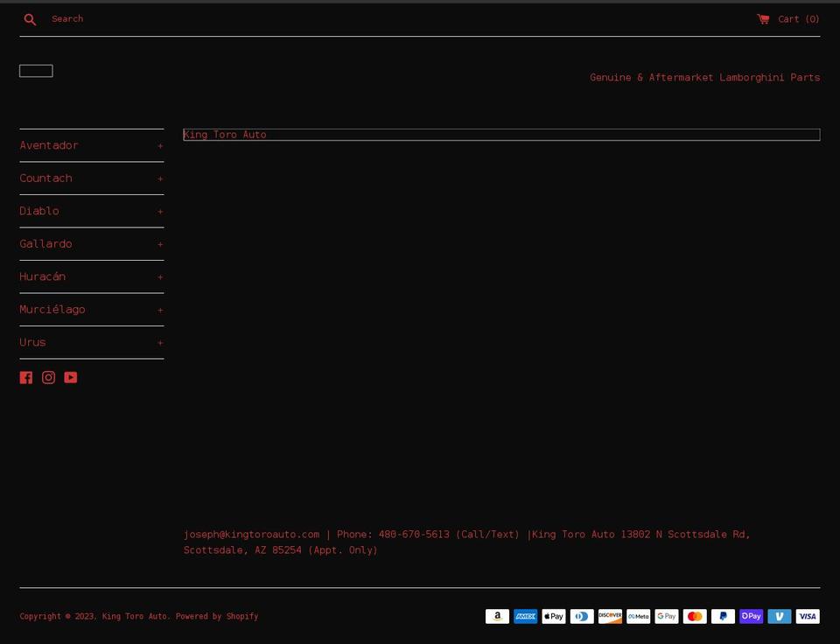This screenshot has width=840, height=644.
Task: Open Cart (0) link
Action: pyautogui.click(x=798, y=19)
